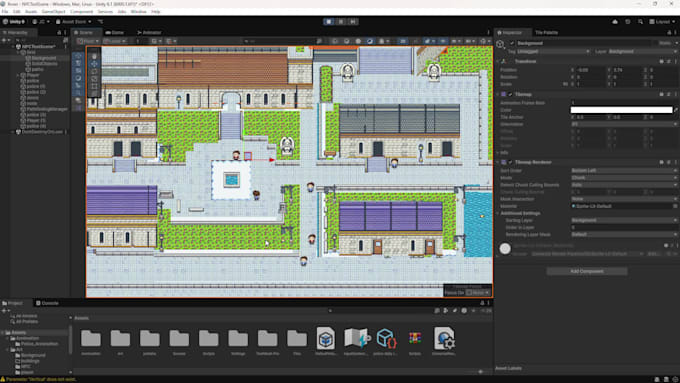This screenshot has width=680, height=383.
Task: Open the Art folder in Assets
Action: [x=120, y=342]
